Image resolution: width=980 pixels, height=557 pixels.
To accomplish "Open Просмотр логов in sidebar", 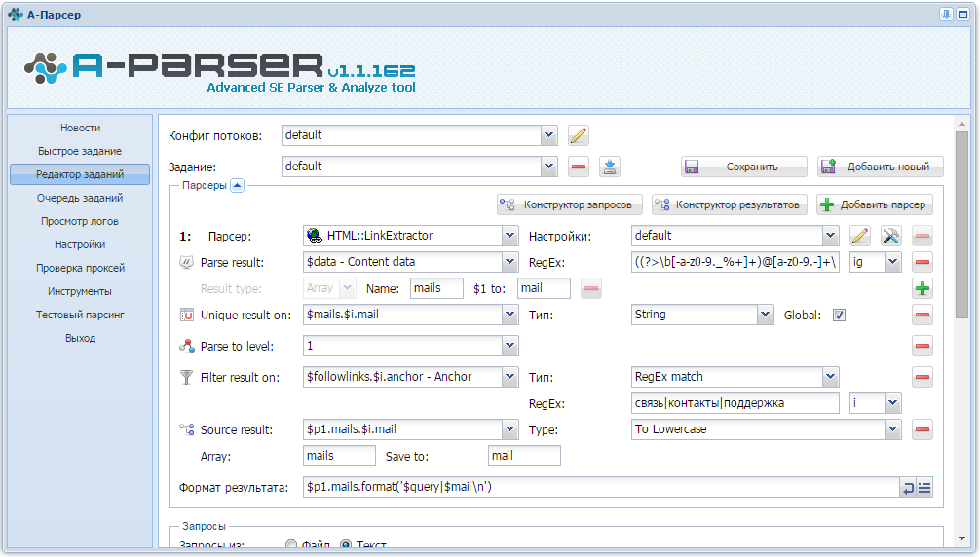I will click(x=80, y=221).
